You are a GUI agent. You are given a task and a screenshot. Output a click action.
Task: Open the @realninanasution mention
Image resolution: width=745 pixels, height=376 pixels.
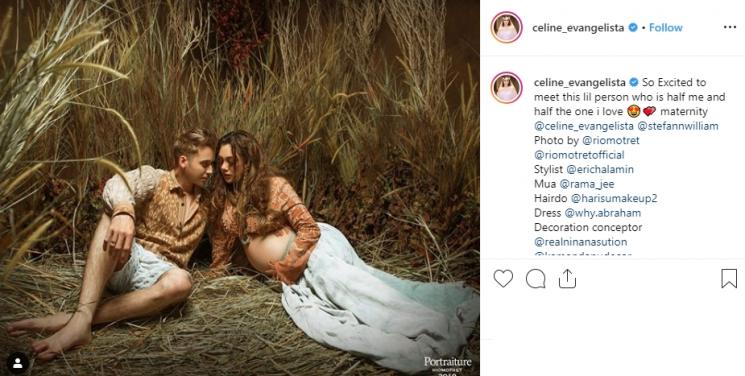[x=581, y=242]
